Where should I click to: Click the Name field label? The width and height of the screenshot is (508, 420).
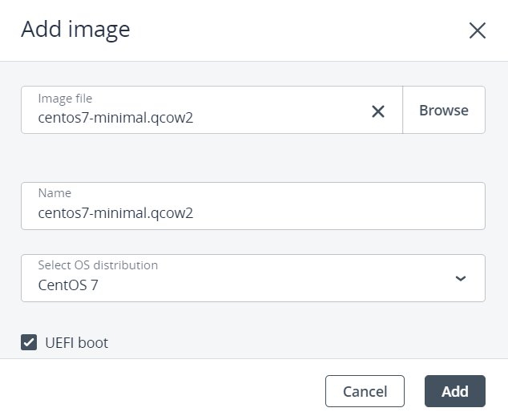tap(54, 193)
